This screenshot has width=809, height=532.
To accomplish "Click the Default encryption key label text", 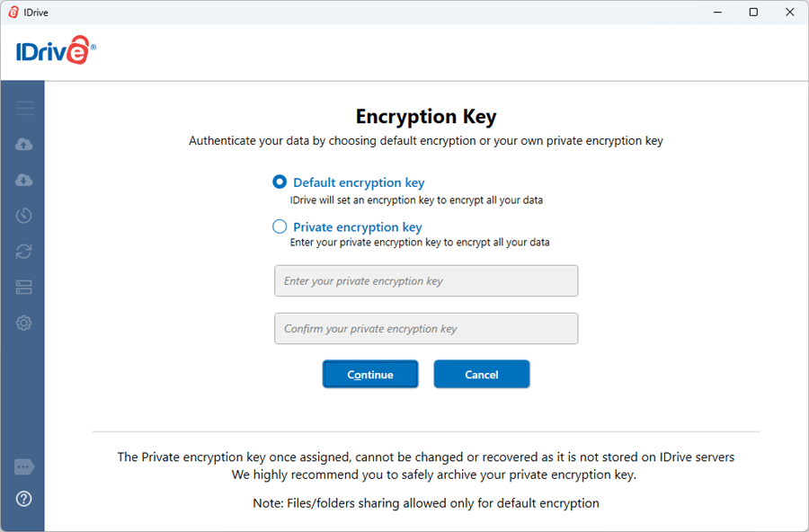I will 359,182.
